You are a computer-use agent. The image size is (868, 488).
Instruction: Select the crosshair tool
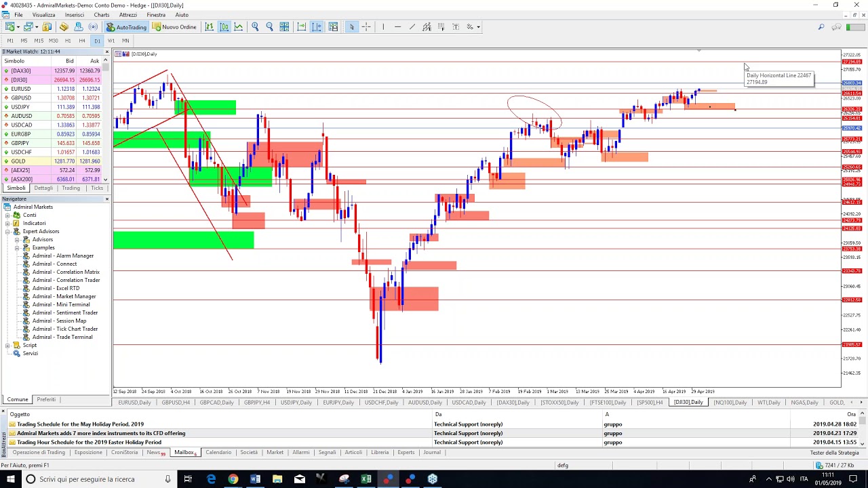click(x=366, y=27)
